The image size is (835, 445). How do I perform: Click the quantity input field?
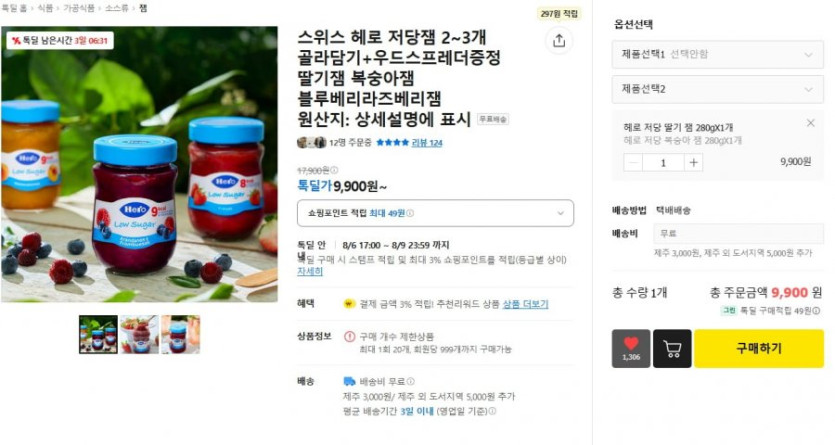(663, 163)
